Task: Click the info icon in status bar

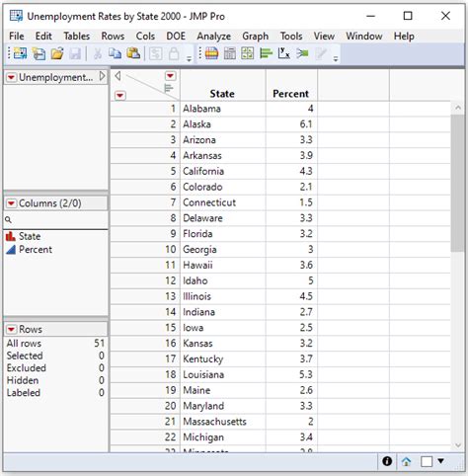Action: coord(387,461)
